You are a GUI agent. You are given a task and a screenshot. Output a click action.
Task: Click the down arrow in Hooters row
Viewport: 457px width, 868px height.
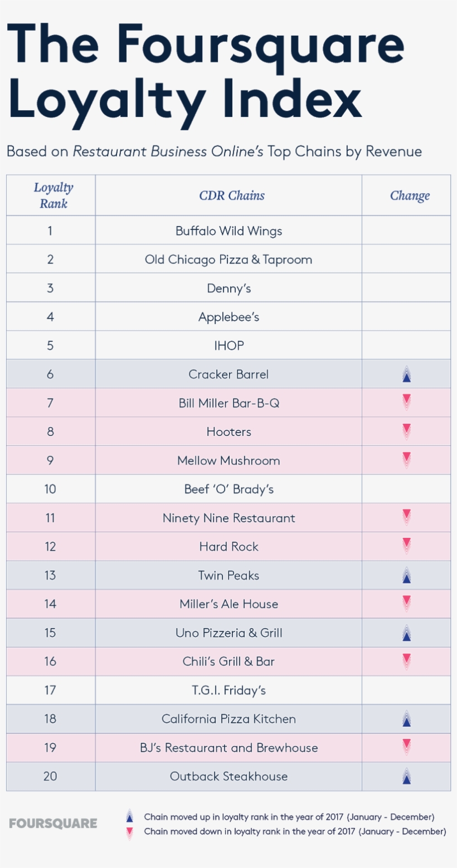click(406, 430)
